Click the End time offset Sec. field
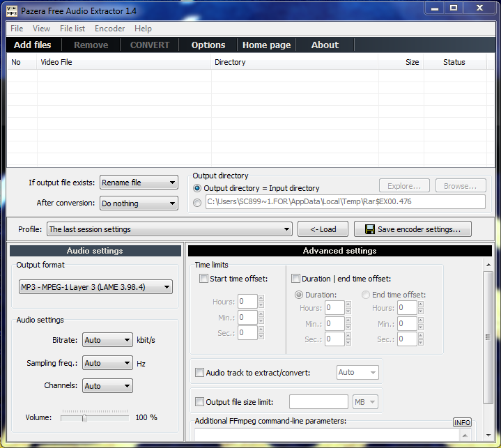 pyautogui.click(x=407, y=339)
